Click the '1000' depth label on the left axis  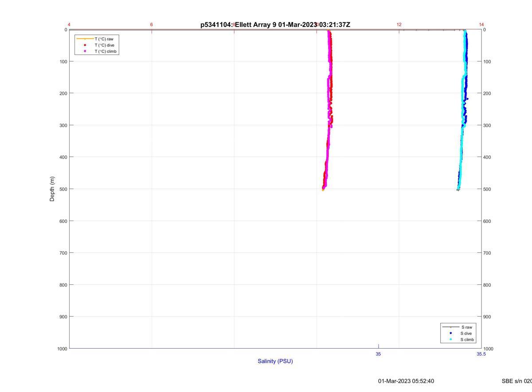click(62, 349)
